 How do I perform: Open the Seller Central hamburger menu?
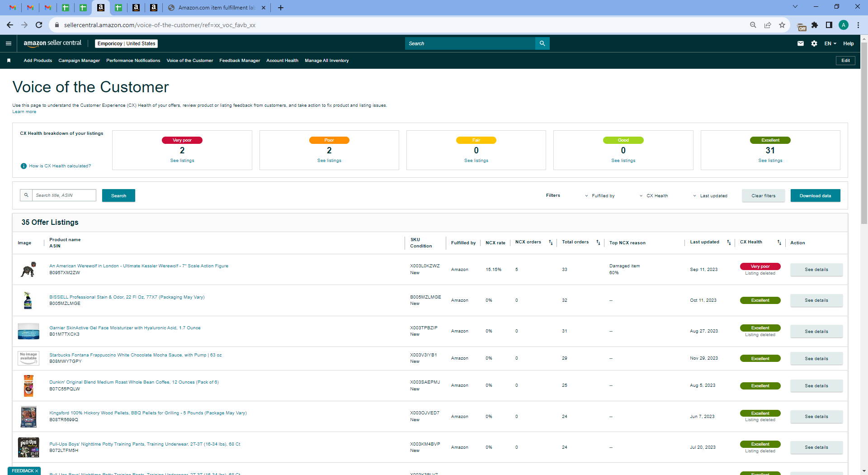coord(9,43)
